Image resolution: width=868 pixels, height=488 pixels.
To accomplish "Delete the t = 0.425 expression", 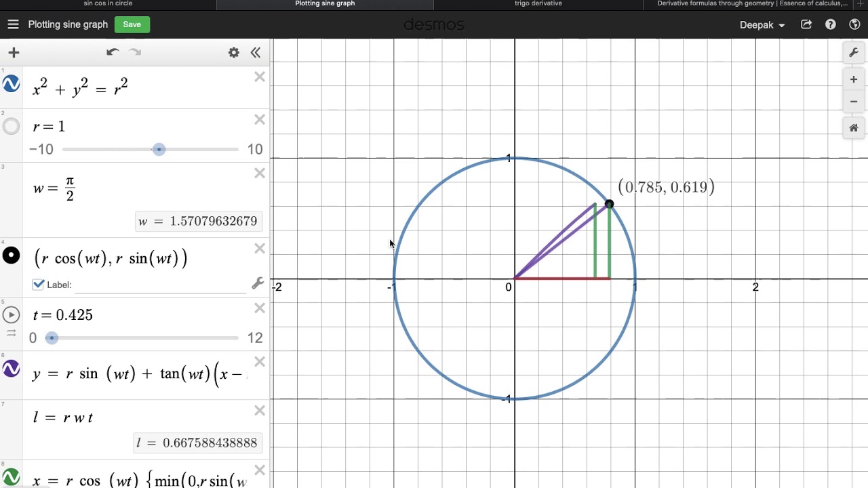I will click(x=260, y=308).
